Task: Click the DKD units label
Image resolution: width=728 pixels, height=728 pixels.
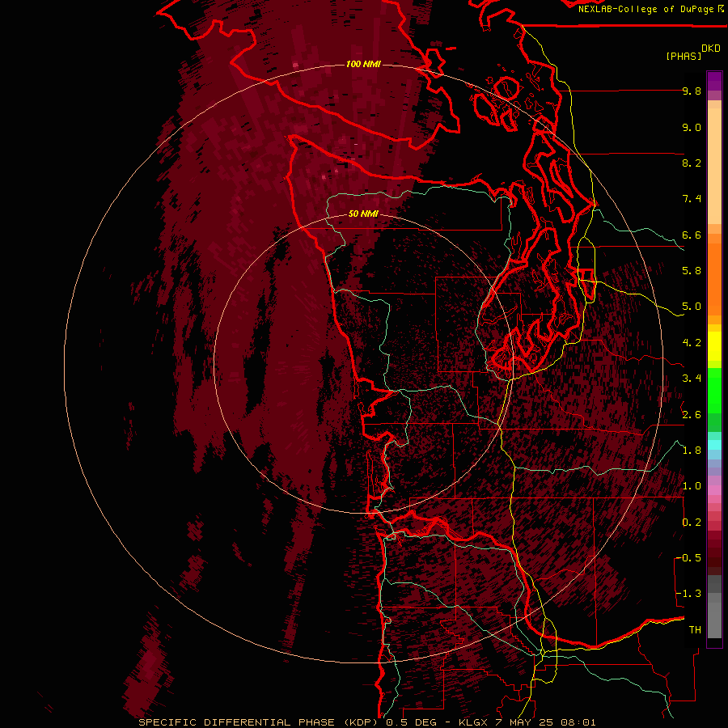Action: click(711, 49)
